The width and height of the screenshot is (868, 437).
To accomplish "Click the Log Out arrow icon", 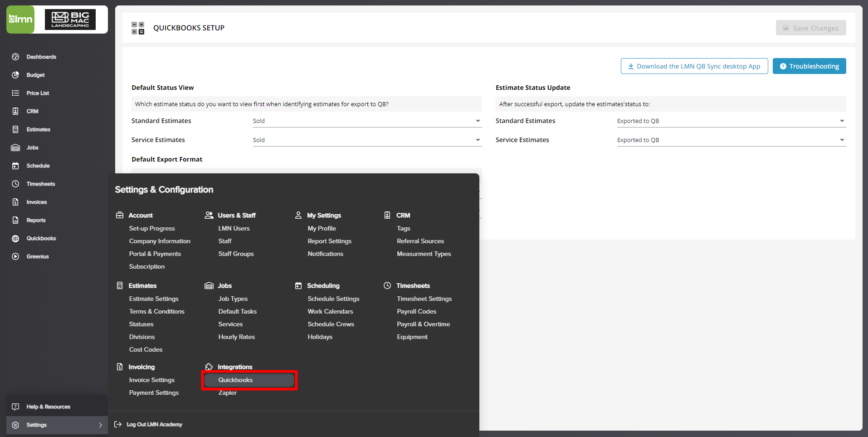I will point(118,424).
